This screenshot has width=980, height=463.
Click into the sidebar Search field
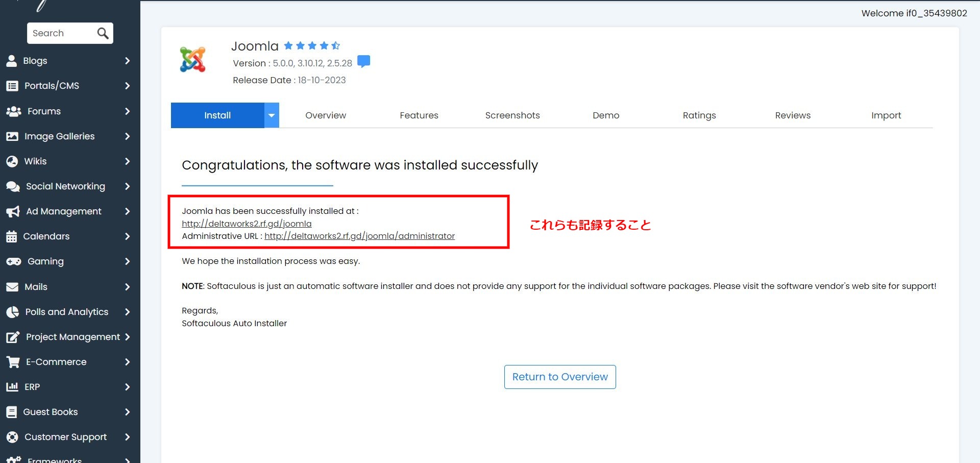click(x=61, y=33)
